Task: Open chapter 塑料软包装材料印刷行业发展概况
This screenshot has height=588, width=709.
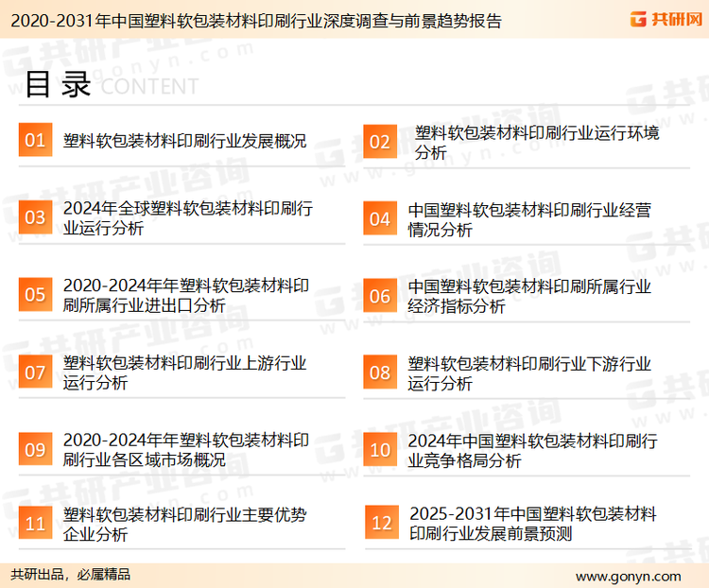Action: click(x=185, y=141)
